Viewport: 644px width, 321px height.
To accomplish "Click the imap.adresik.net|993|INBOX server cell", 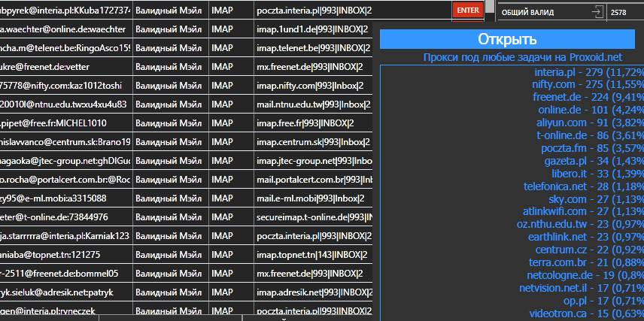I will click(313, 292).
